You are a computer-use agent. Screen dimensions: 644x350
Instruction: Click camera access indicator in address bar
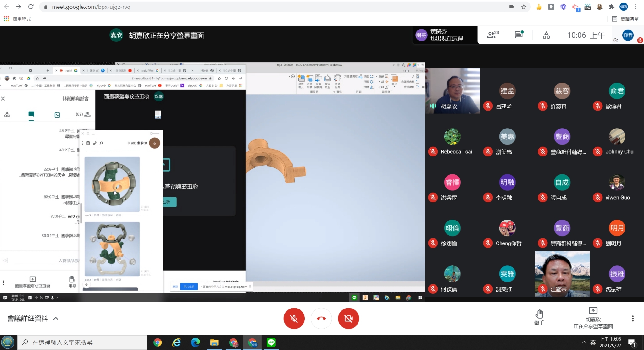(512, 7)
